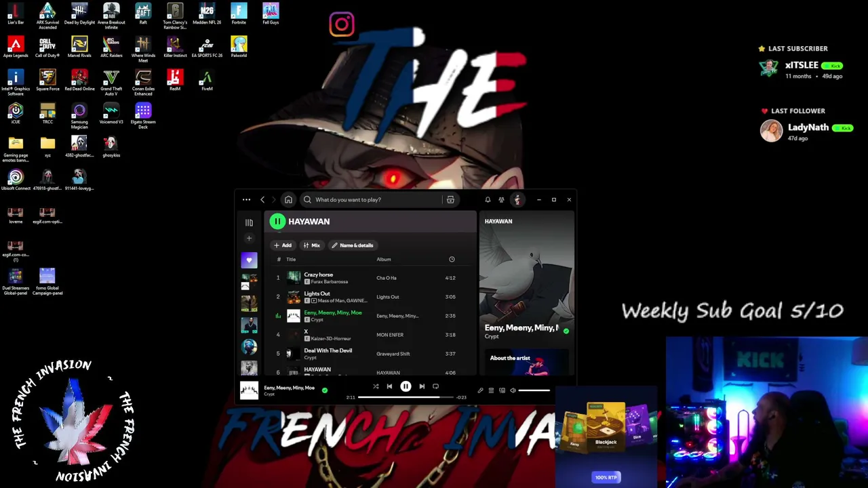The image size is (868, 488).
Task: Open artist Kaizer-3D-Horreur
Action: 331,339
